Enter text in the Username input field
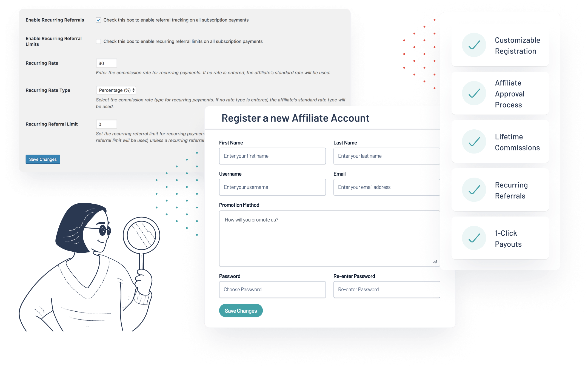This screenshot has width=588, height=367. pyautogui.click(x=271, y=186)
